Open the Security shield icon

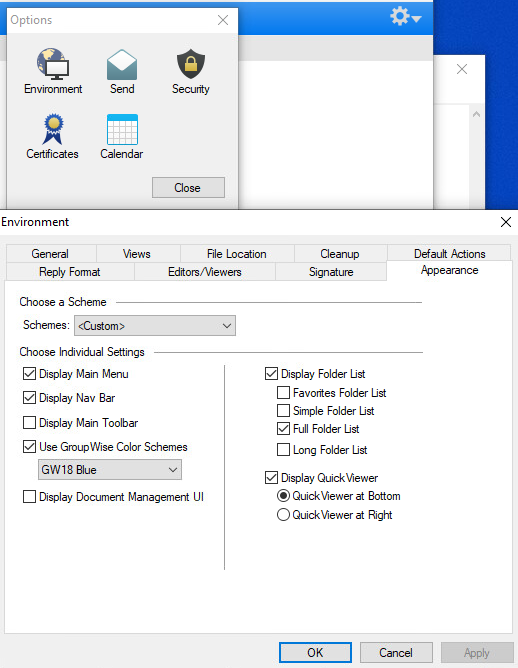[x=191, y=64]
